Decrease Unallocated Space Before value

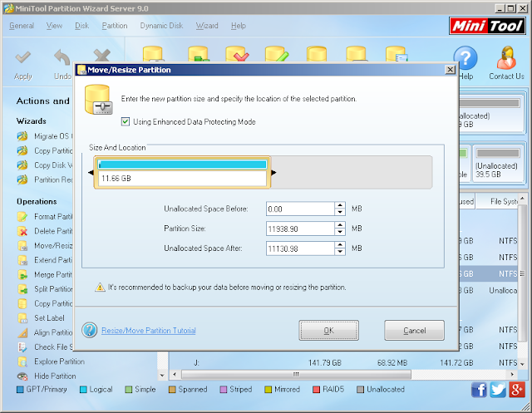(340, 212)
